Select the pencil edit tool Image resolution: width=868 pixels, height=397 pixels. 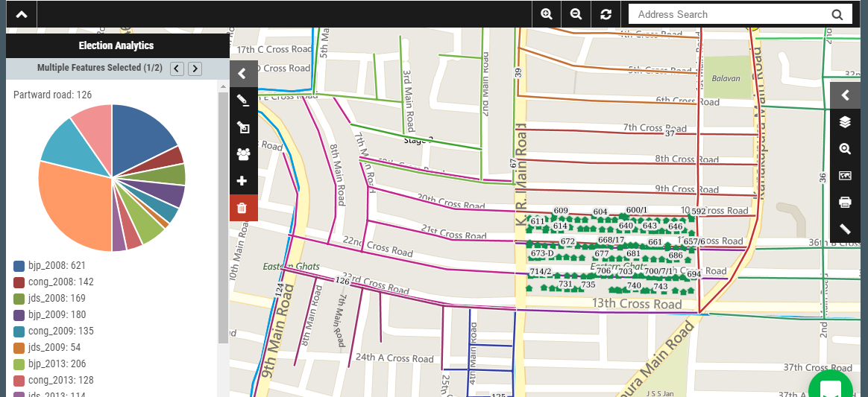[x=242, y=101]
